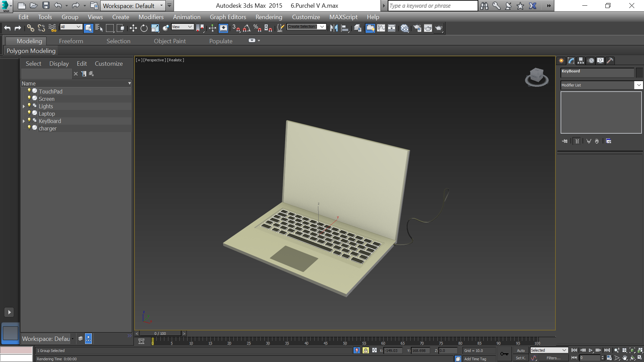The height and width of the screenshot is (362, 644).
Task: Toggle Percent Snap
Action: coord(258,28)
